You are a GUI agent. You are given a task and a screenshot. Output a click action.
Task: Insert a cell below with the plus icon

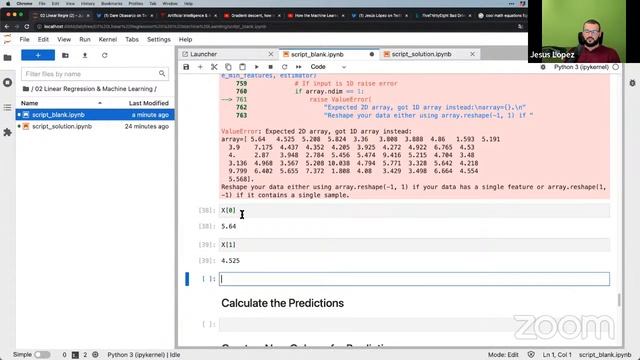(200, 67)
